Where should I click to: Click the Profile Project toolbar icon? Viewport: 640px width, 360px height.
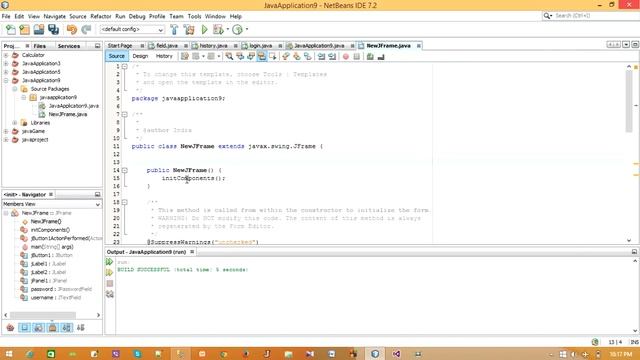(x=237, y=29)
